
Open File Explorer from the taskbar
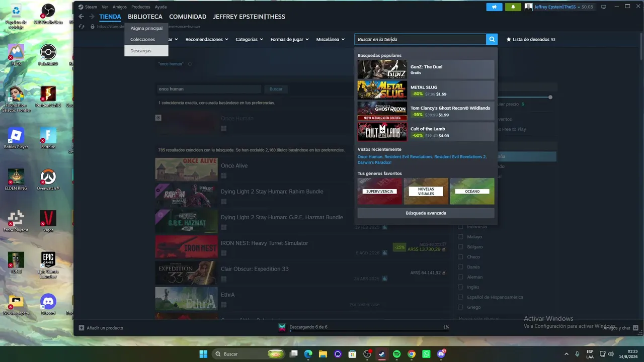click(x=323, y=354)
